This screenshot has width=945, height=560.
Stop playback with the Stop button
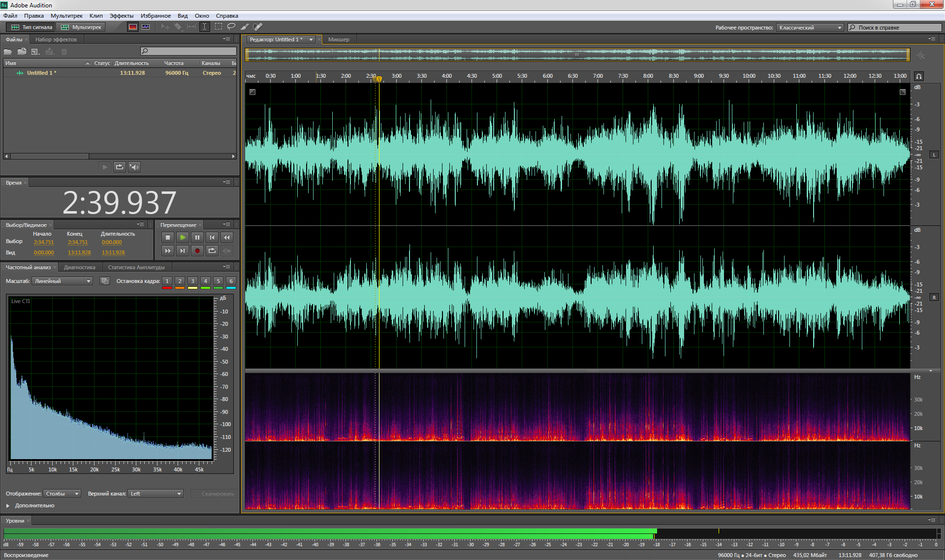167,238
